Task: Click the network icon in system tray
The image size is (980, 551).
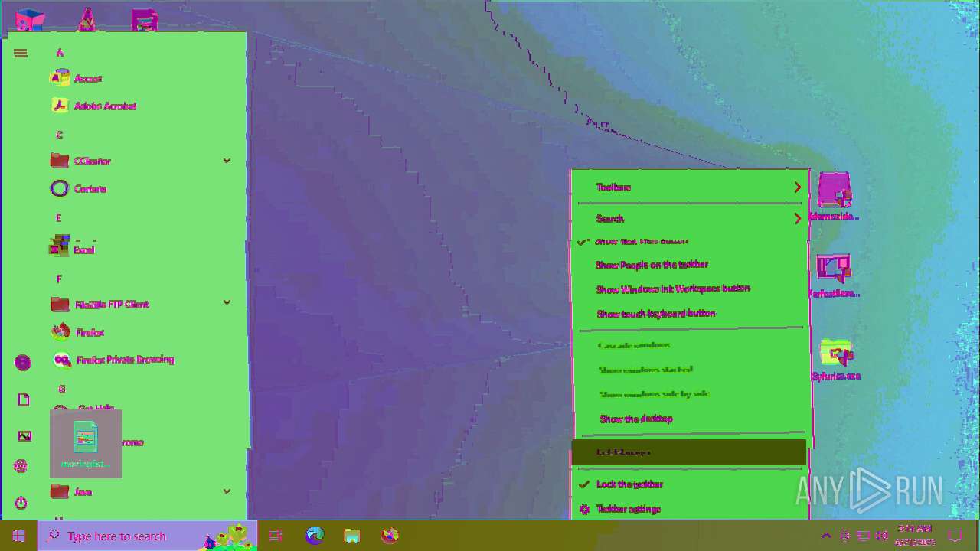Action: [864, 536]
